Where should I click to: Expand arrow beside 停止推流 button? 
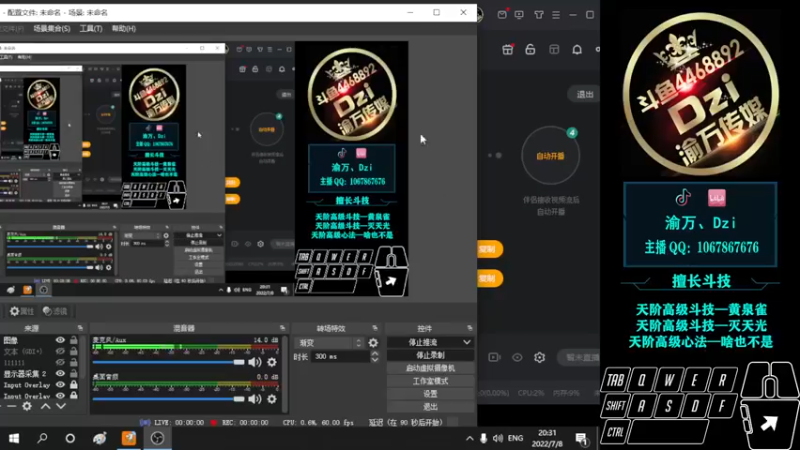point(466,342)
